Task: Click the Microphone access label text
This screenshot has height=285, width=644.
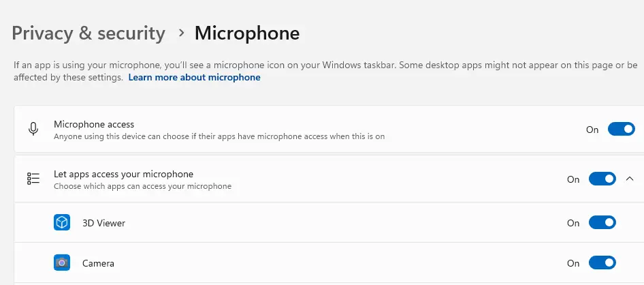Action: pos(94,124)
